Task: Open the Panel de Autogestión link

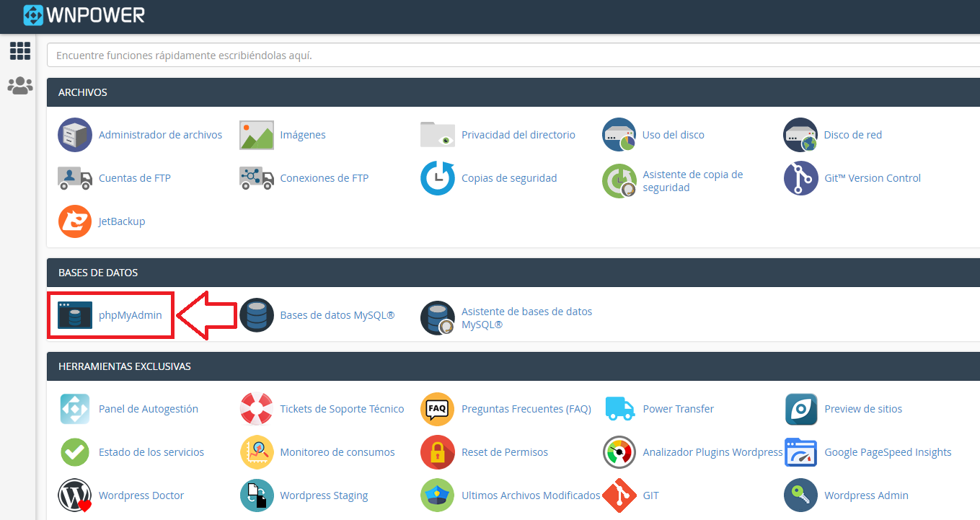Action: tap(149, 409)
